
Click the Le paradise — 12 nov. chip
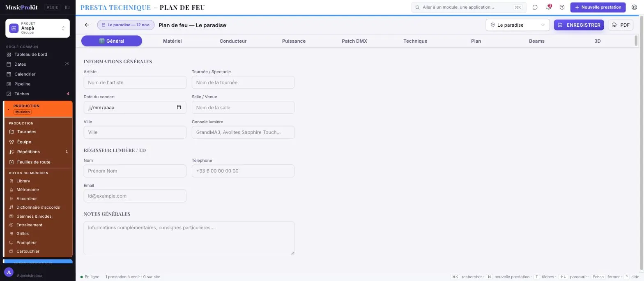(x=126, y=25)
